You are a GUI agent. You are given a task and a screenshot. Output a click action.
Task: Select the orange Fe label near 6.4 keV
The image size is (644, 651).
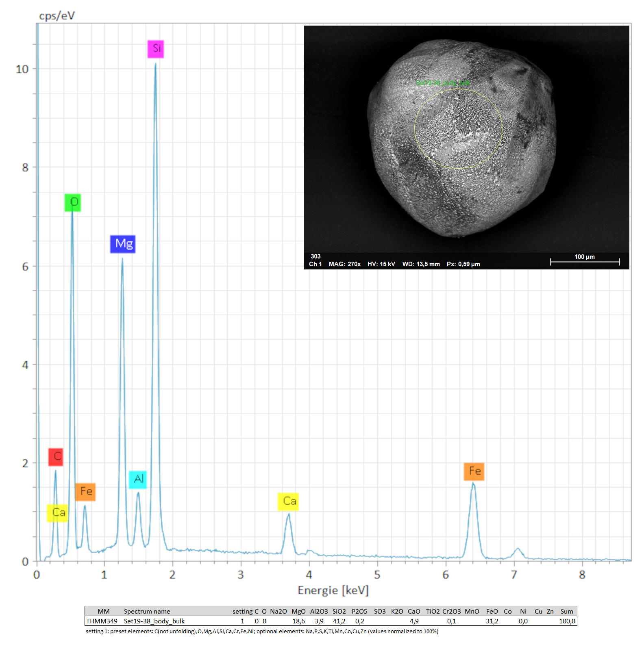[474, 471]
